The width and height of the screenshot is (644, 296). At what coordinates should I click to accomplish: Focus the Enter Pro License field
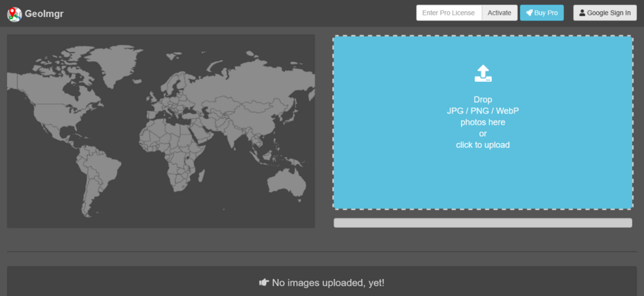coord(449,13)
